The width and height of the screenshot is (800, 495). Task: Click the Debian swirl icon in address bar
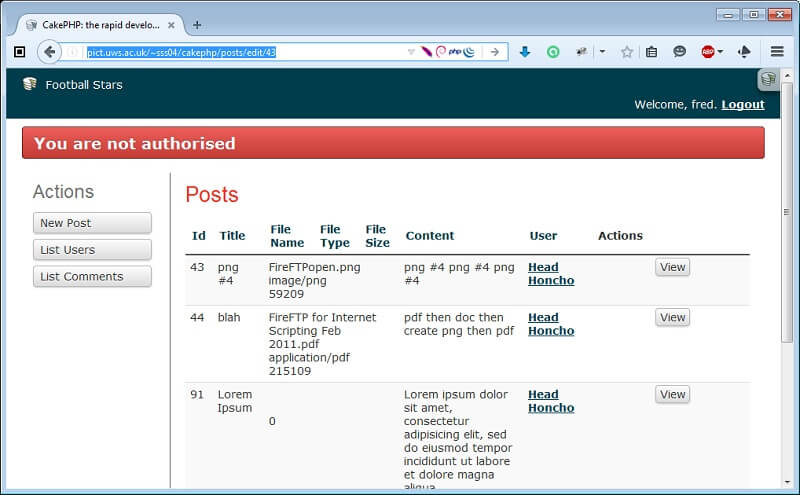[440, 52]
